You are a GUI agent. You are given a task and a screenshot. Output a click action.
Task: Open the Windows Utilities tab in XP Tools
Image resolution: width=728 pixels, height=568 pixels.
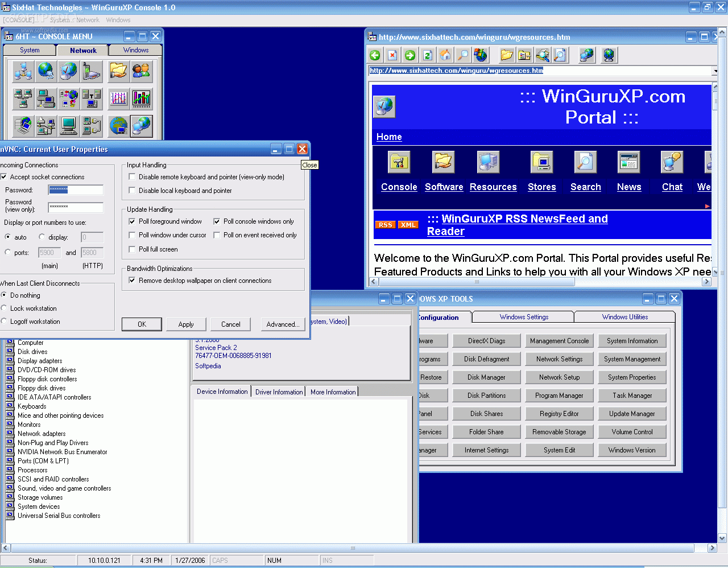[625, 317]
